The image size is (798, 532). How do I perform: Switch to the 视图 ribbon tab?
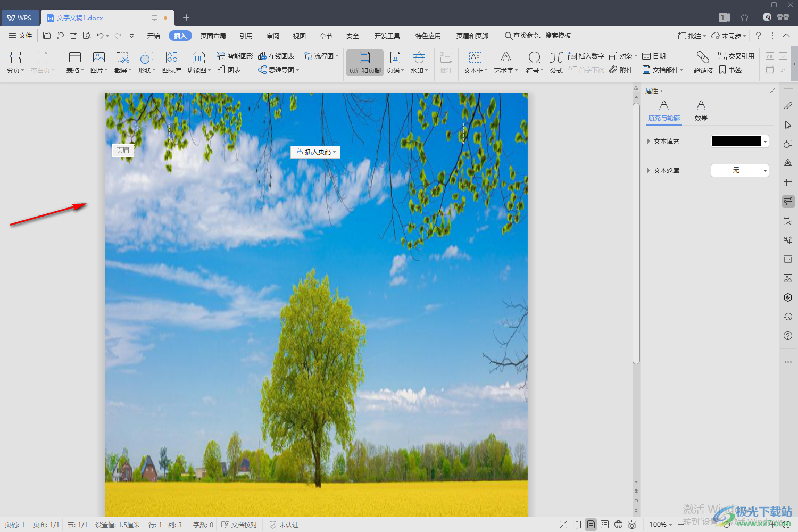(x=300, y=36)
